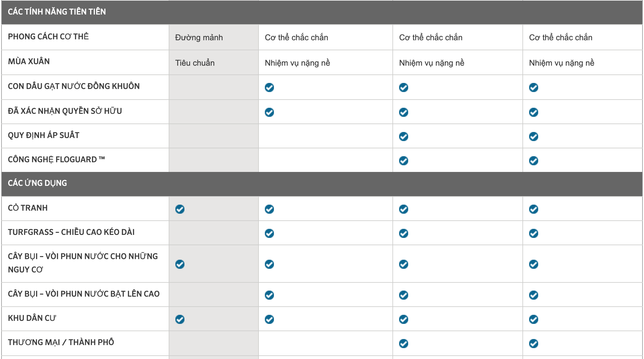The width and height of the screenshot is (644, 359).
Task: Click the rightmost checkmark in THƯƠNG MẠI / THÀNH PHỐ row
Action: click(x=534, y=344)
